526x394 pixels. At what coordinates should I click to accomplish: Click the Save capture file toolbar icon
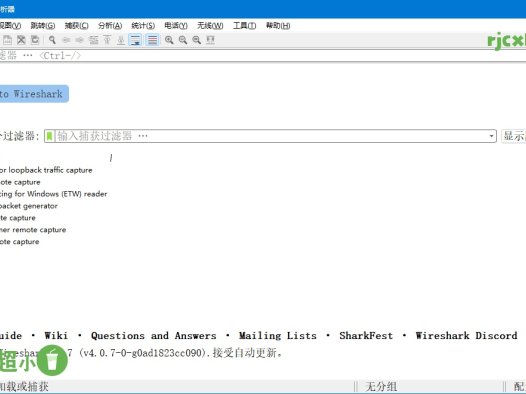pos(7,40)
